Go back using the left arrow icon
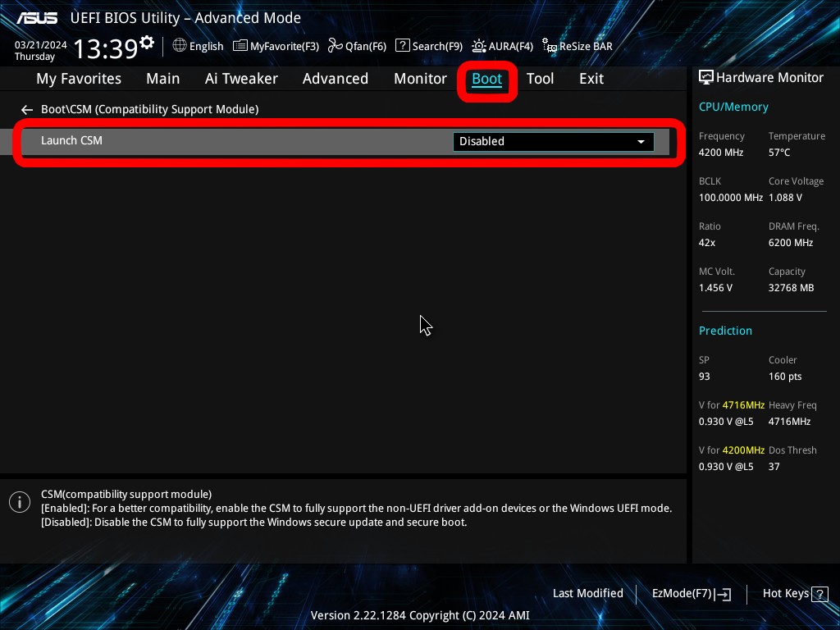The image size is (840, 630). [x=27, y=110]
